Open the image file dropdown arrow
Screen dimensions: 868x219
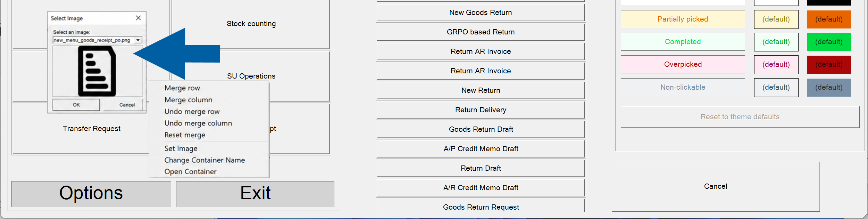click(138, 40)
